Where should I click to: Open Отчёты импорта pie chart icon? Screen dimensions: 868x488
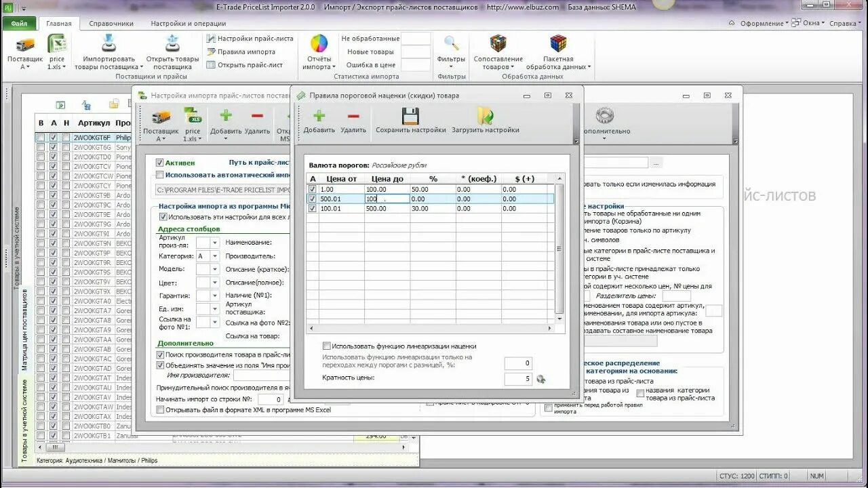319,45
